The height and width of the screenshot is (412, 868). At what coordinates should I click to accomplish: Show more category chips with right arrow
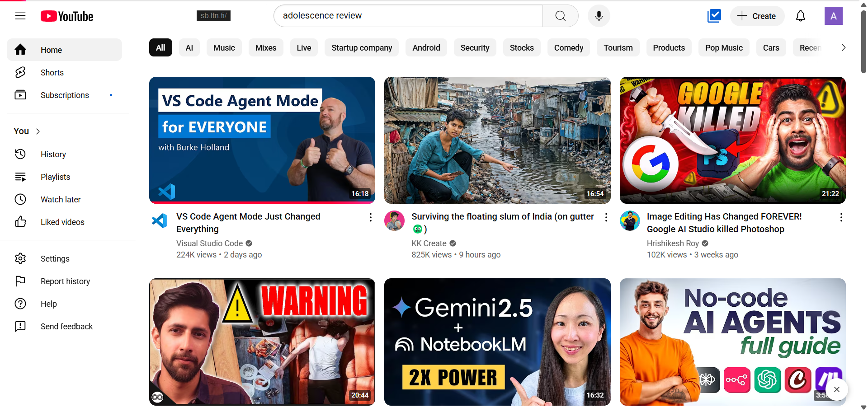point(843,47)
